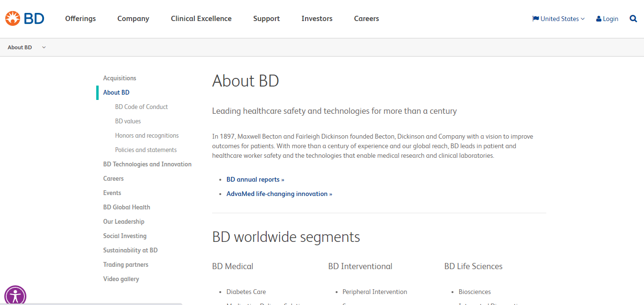Open the Company menu
Viewport: 644px width, 305px height.
pyautogui.click(x=133, y=19)
